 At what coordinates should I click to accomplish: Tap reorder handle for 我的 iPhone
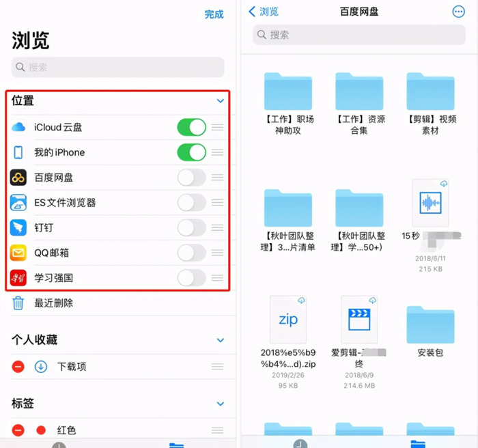(218, 152)
